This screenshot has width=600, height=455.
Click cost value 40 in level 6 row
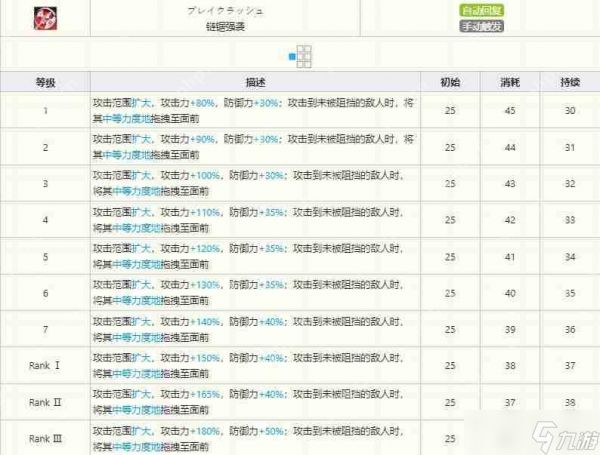click(x=510, y=293)
